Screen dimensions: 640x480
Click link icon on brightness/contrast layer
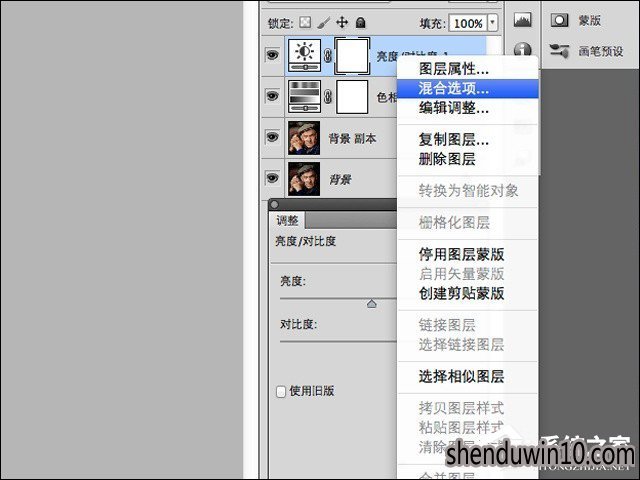[x=327, y=56]
